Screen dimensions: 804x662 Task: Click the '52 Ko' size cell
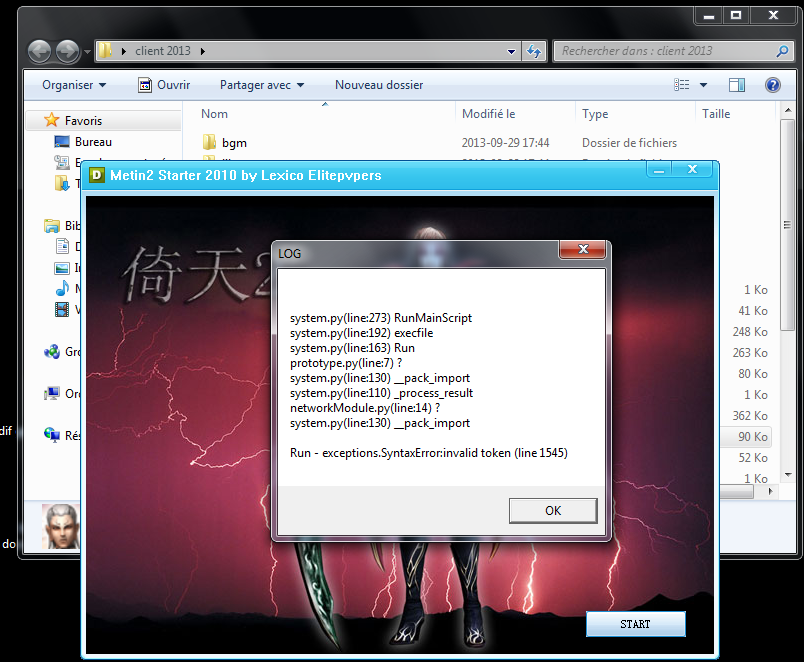[752, 458]
